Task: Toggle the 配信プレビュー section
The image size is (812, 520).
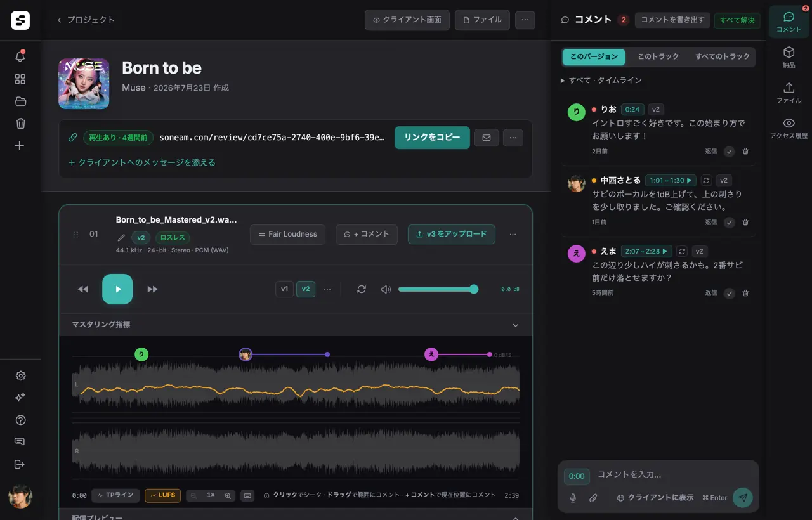Action: click(x=296, y=517)
